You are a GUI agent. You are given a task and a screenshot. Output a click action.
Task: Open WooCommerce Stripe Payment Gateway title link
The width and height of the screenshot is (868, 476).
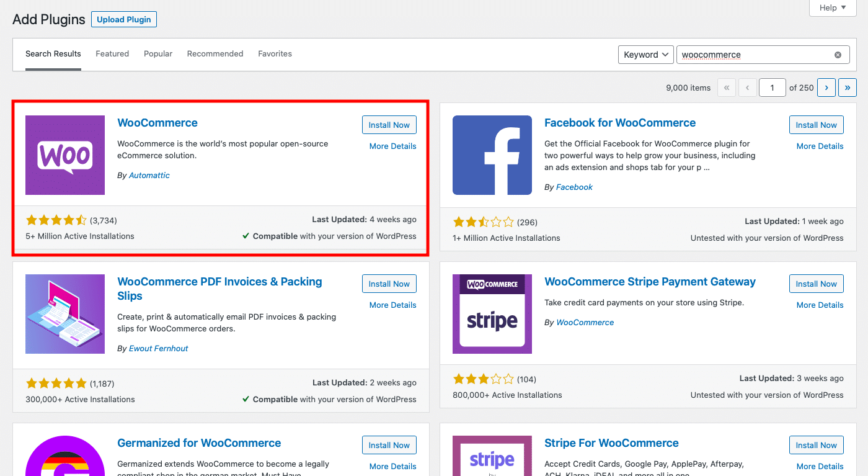[x=650, y=282]
